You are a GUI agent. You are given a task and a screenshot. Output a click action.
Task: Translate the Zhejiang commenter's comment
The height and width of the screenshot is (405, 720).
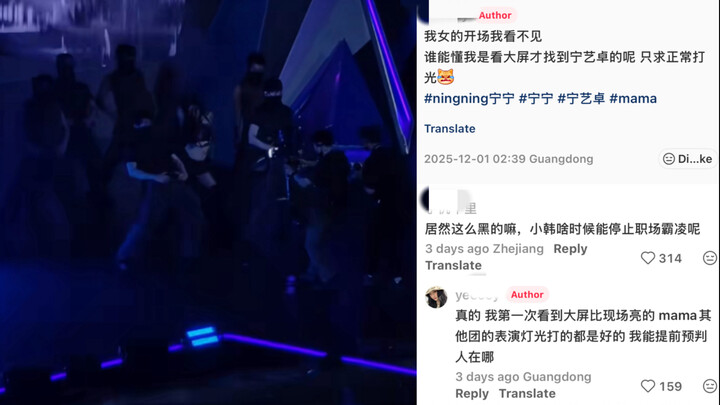tap(453, 265)
